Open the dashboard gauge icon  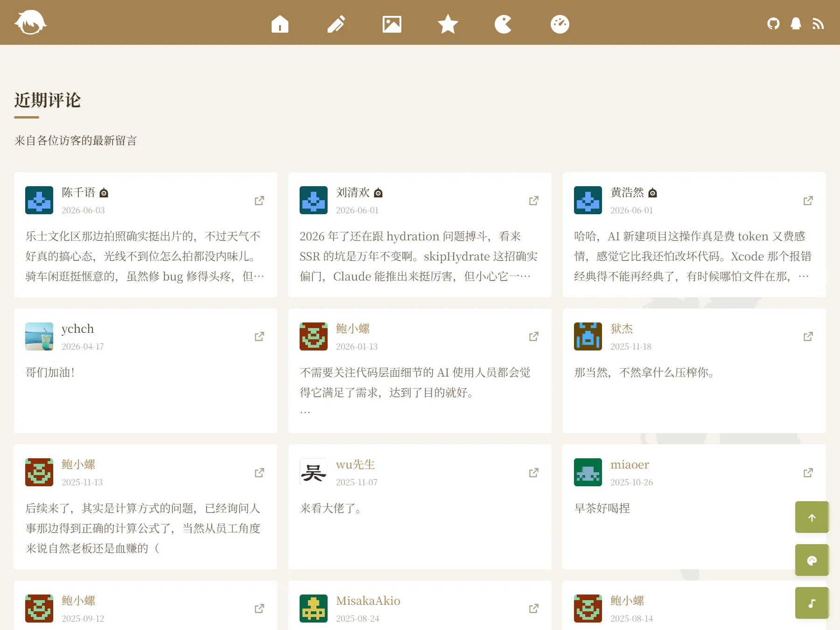560,24
